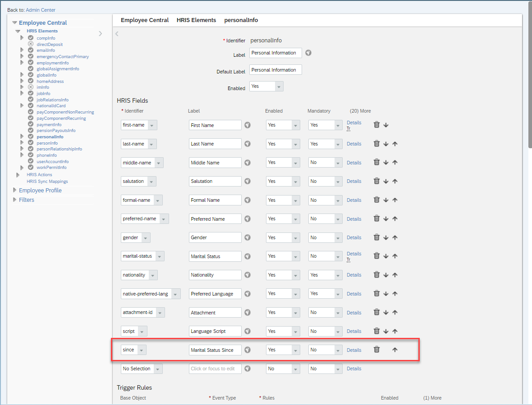Open Details for the since field

pos(354,350)
